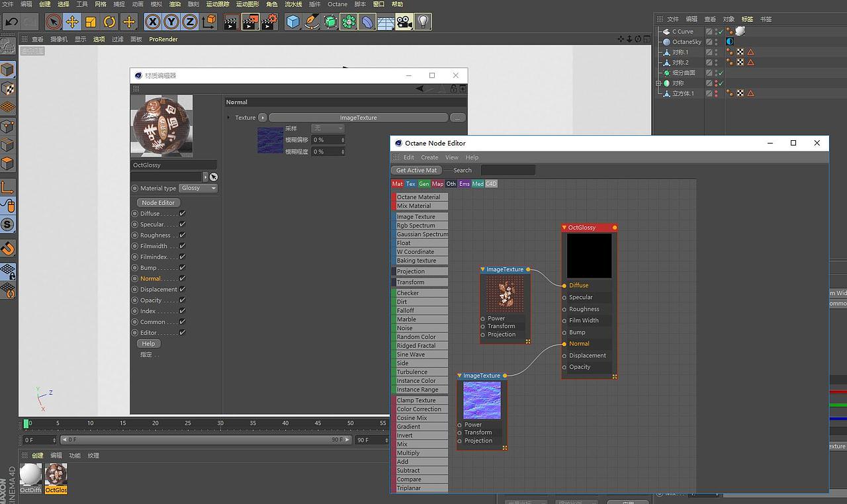
Task: Select the OctGlos material thumbnail
Action: [x=56, y=478]
